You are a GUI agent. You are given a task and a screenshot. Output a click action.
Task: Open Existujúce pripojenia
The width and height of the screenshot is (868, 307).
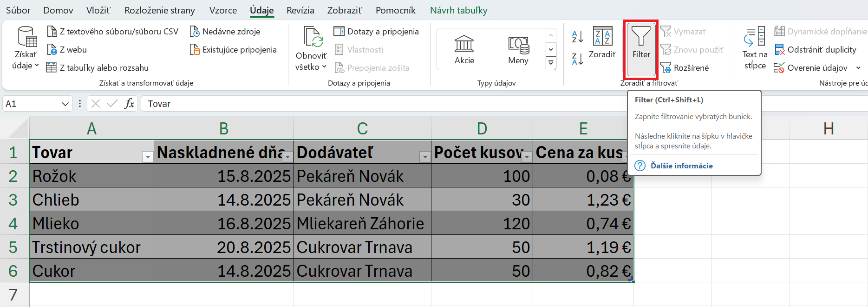click(x=233, y=50)
